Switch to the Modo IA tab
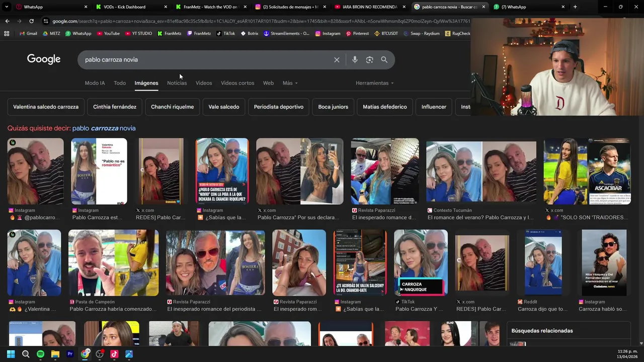This screenshot has width=644, height=362. tap(95, 83)
